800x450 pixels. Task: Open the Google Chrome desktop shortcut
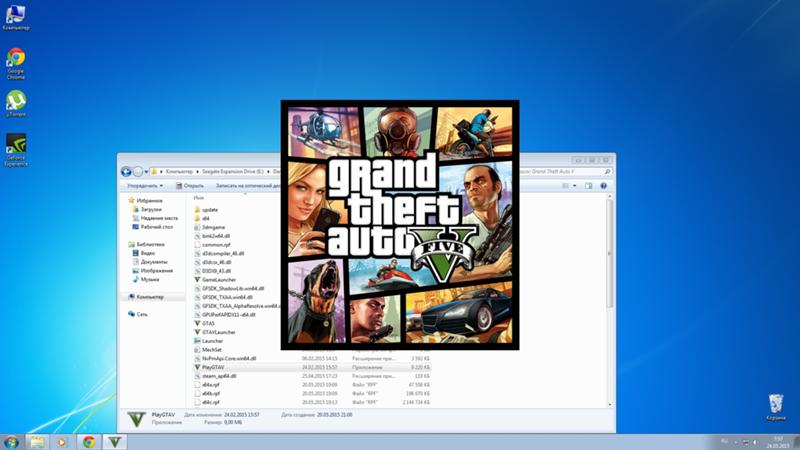click(x=16, y=64)
